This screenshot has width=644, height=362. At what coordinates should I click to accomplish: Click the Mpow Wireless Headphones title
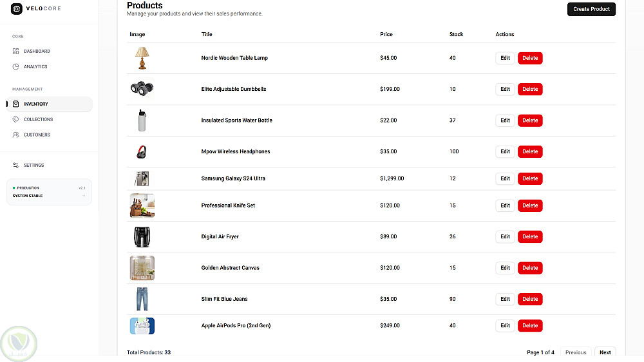pos(236,151)
